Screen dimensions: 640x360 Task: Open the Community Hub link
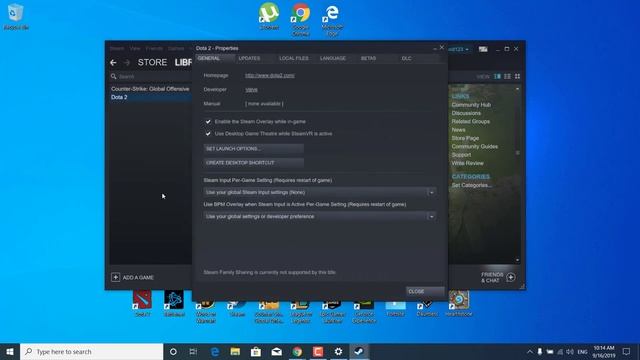tap(471, 105)
